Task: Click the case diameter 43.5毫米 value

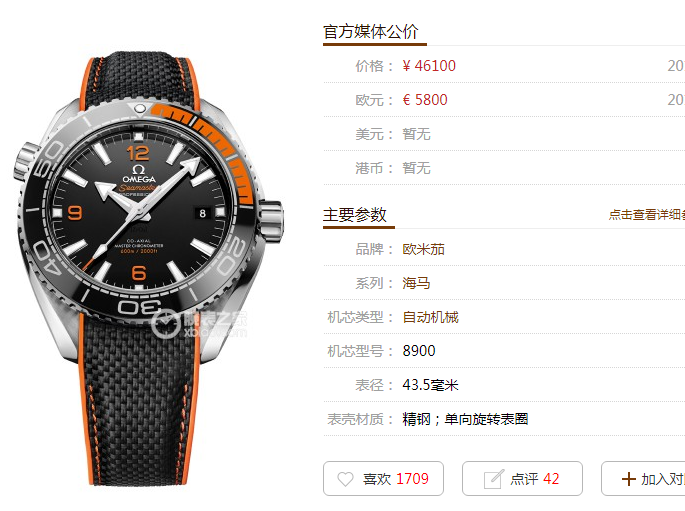Action: [x=430, y=385]
